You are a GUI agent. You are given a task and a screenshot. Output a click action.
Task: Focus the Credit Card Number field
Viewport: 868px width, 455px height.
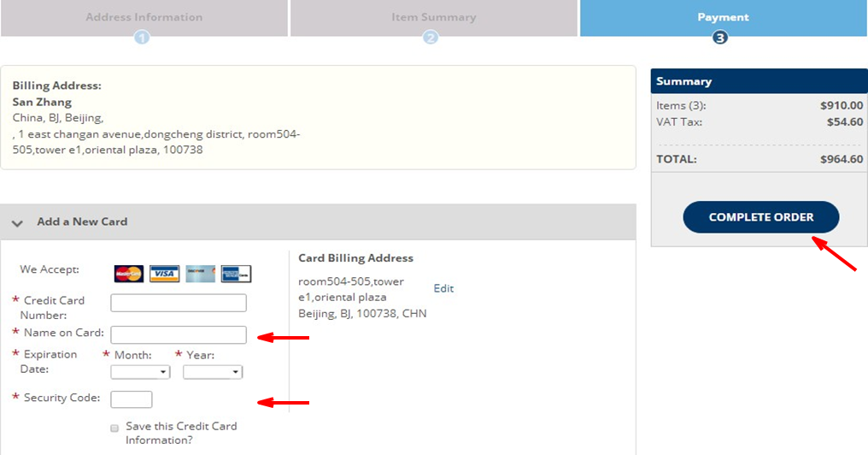(179, 303)
